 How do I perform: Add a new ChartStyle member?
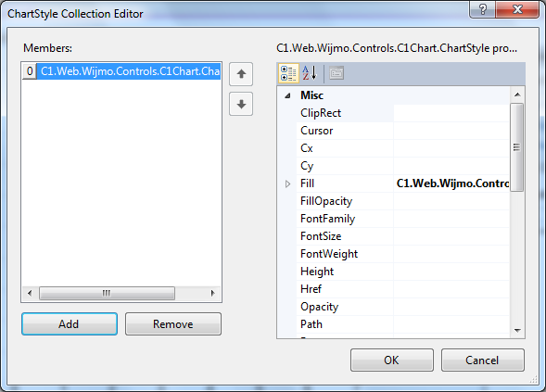point(70,324)
